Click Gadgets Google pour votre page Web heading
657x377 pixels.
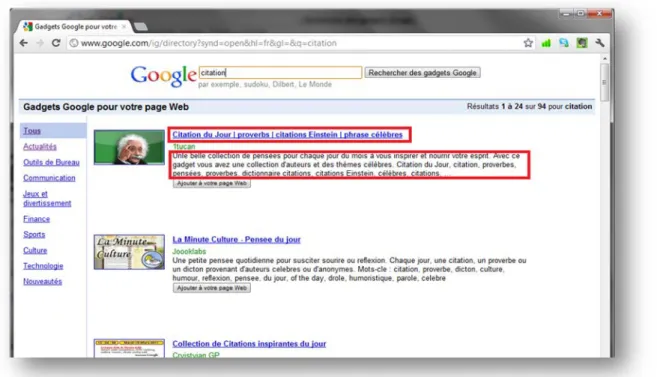106,107
